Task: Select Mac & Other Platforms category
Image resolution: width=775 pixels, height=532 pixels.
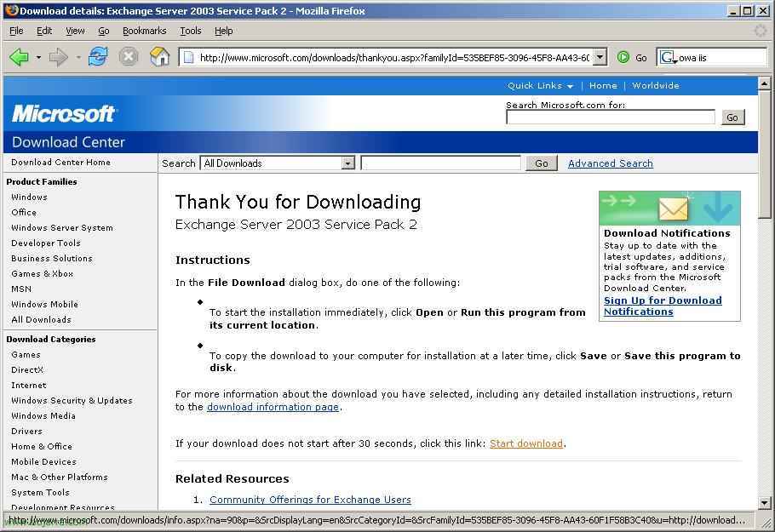Action: [x=60, y=477]
